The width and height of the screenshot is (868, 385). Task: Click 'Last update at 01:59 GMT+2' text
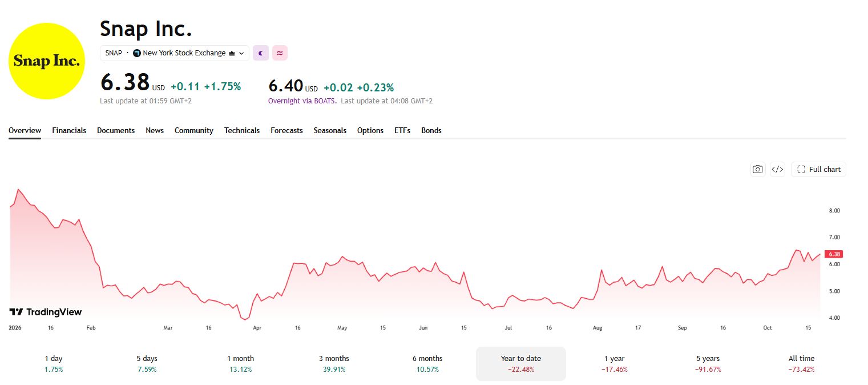point(146,101)
